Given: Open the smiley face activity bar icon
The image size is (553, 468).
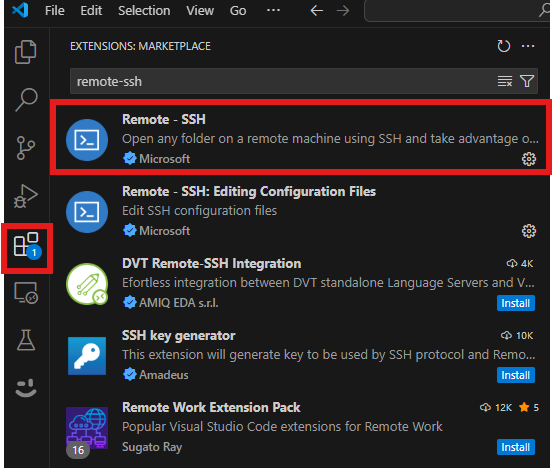Looking at the screenshot, I should 26,388.
